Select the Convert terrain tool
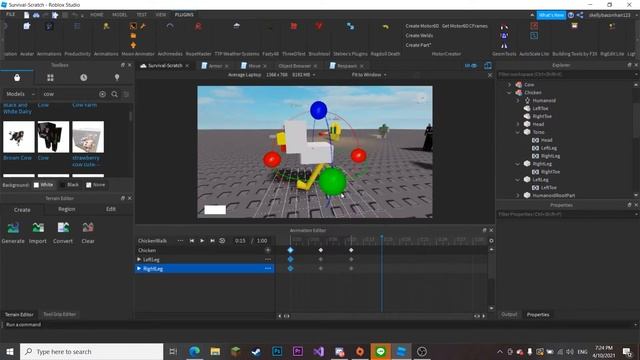The image size is (640, 360). coord(63,233)
